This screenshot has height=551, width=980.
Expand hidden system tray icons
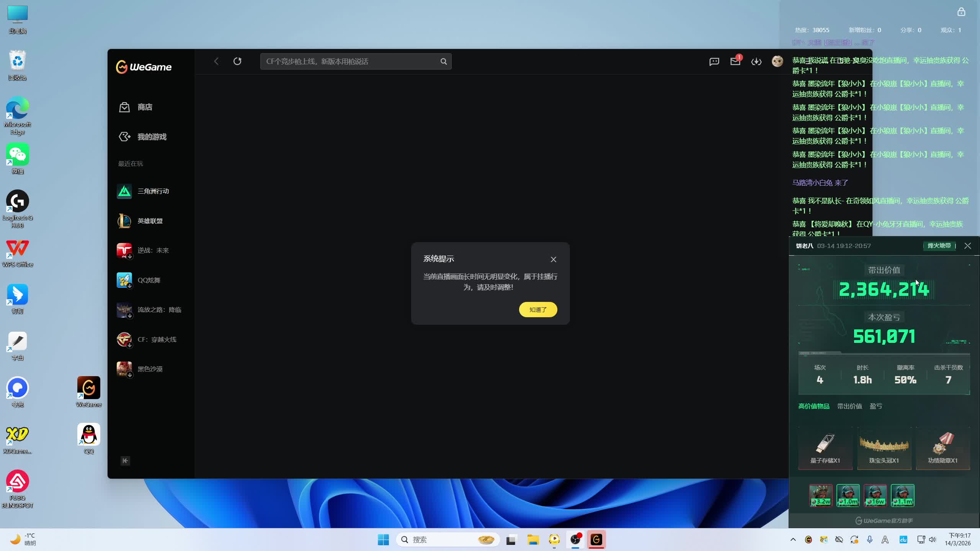pos(793,540)
